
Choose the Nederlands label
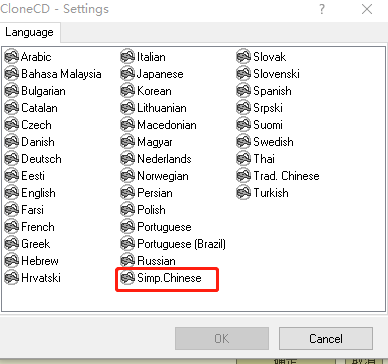tap(164, 159)
